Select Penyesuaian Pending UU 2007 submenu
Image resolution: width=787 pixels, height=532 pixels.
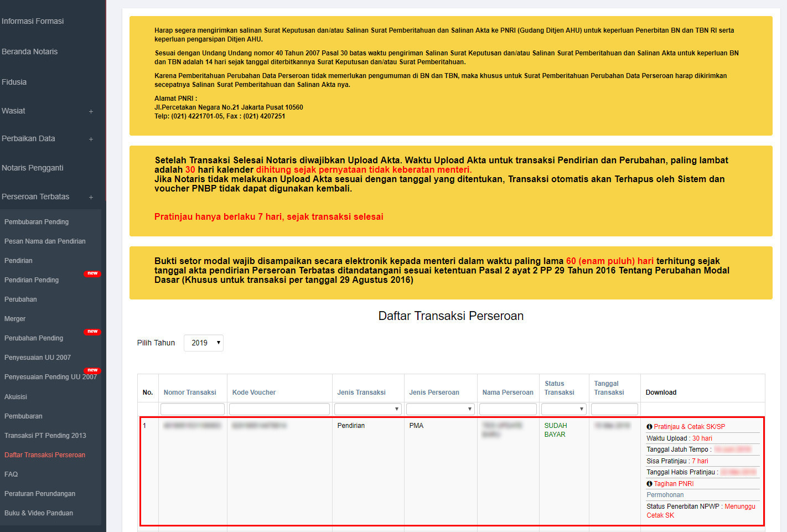tap(50, 377)
